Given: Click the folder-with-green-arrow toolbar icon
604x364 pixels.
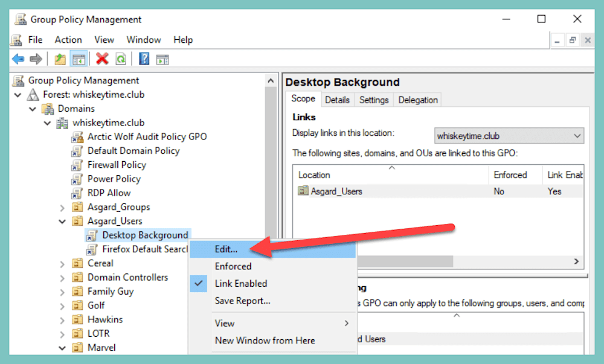Looking at the screenshot, I should 60,59.
